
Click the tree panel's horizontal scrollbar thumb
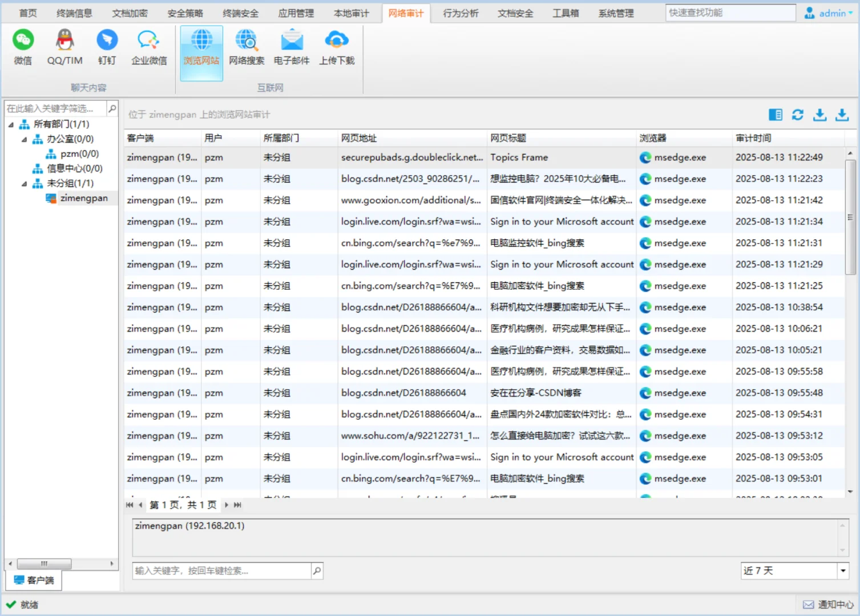pos(44,564)
